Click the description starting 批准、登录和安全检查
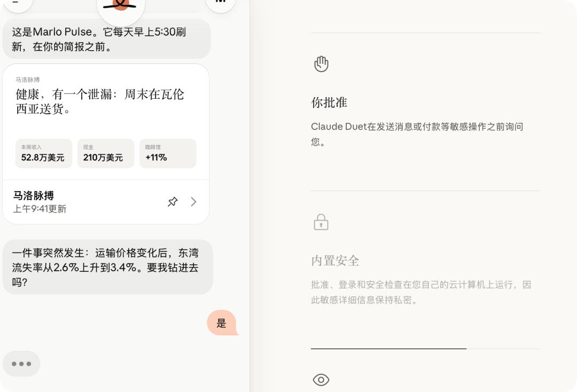This screenshot has width=577, height=392. pos(421,292)
